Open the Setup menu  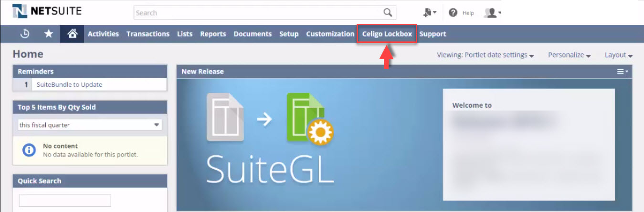[289, 34]
